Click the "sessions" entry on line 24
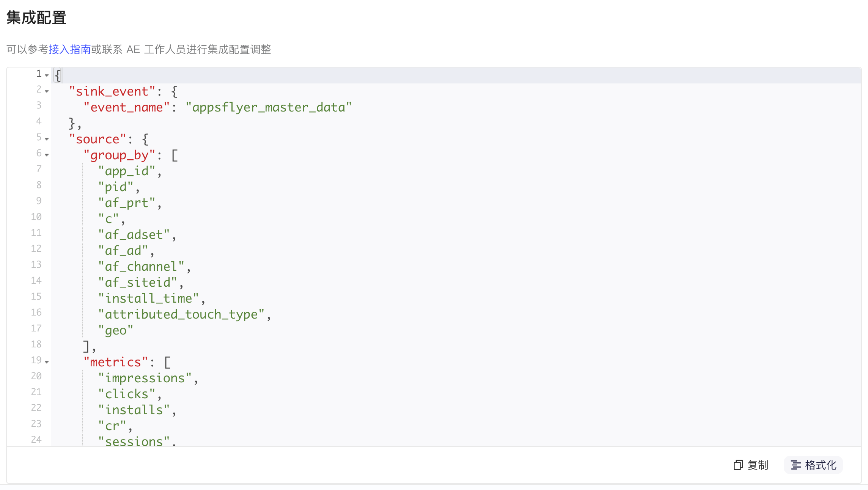 tap(134, 441)
